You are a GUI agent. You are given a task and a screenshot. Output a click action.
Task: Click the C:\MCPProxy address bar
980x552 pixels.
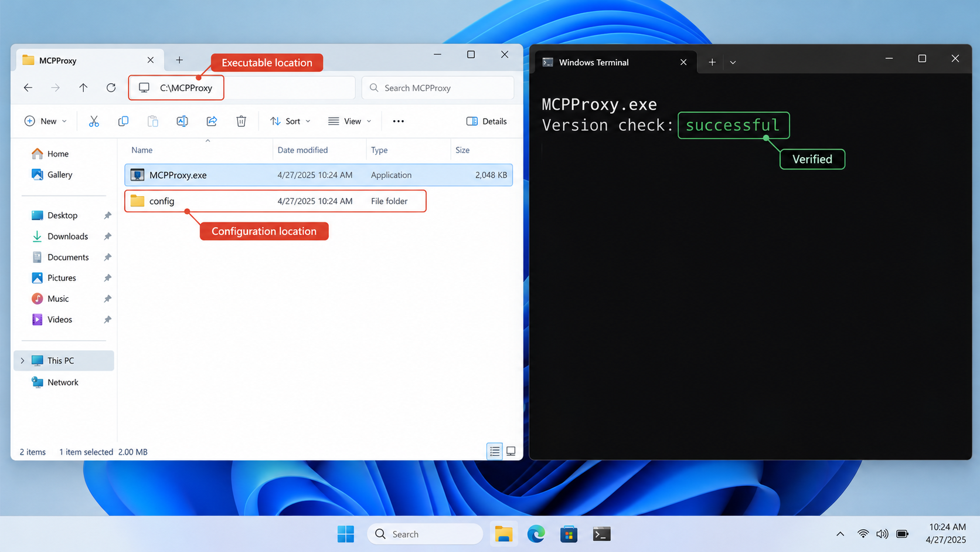241,88
